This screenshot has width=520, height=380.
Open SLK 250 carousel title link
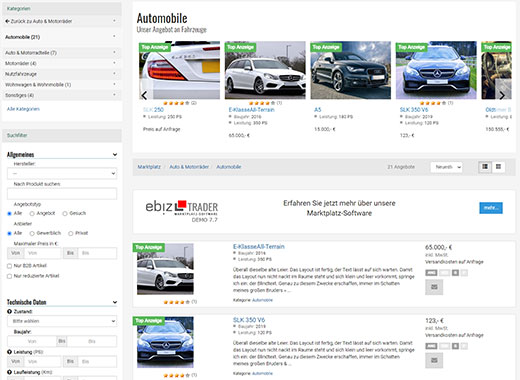153,110
